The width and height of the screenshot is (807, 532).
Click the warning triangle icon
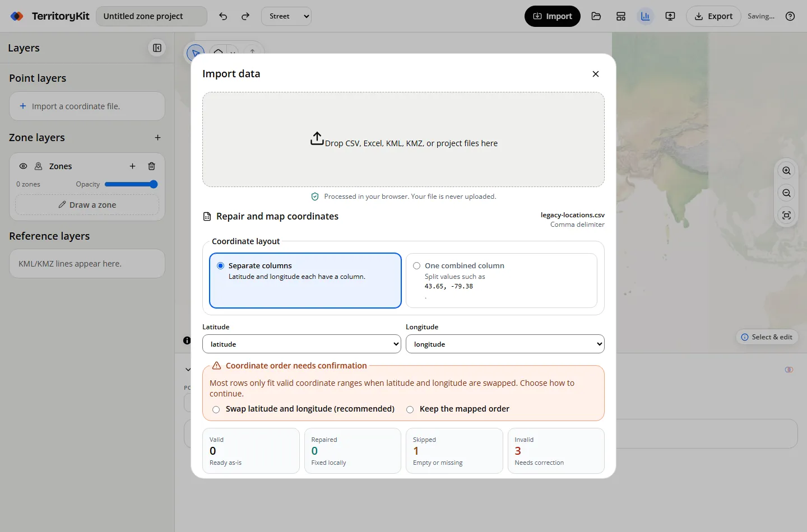pyautogui.click(x=216, y=366)
